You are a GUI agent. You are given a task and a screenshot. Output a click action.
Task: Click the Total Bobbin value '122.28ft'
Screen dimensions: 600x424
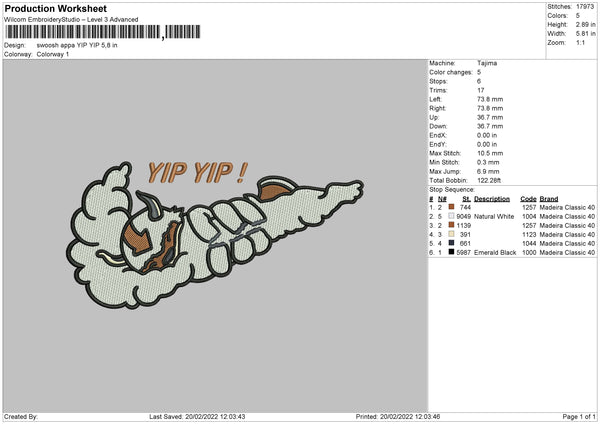[x=489, y=181]
